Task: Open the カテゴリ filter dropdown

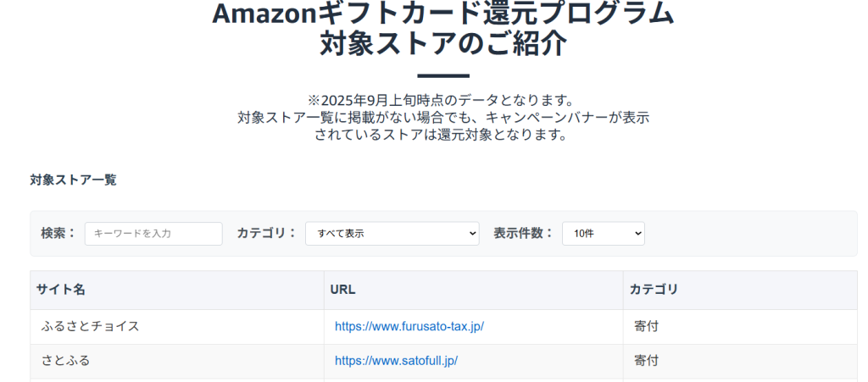Action: (392, 234)
